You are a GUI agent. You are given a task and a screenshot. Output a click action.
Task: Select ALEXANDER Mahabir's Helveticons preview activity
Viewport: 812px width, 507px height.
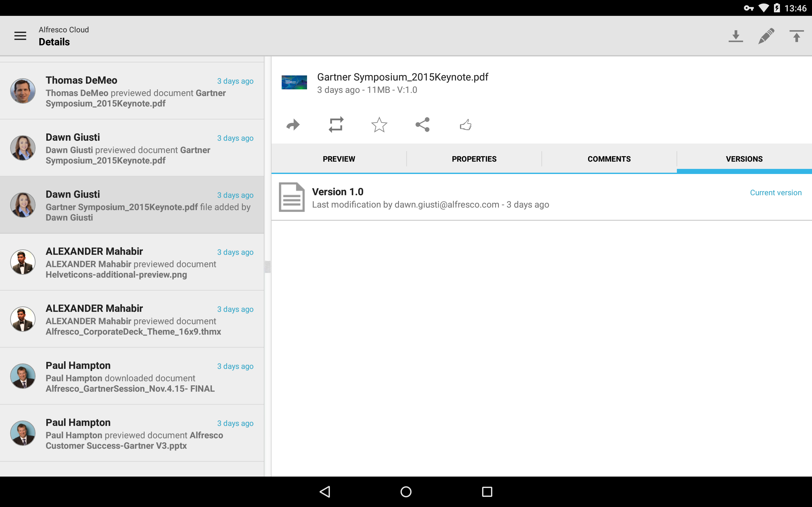(132, 262)
